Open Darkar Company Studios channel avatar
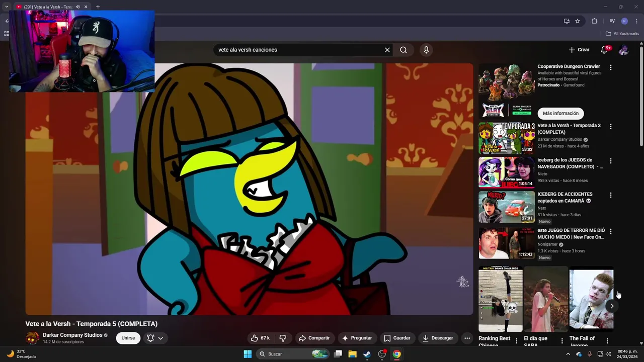This screenshot has width=644, height=362. point(32,338)
